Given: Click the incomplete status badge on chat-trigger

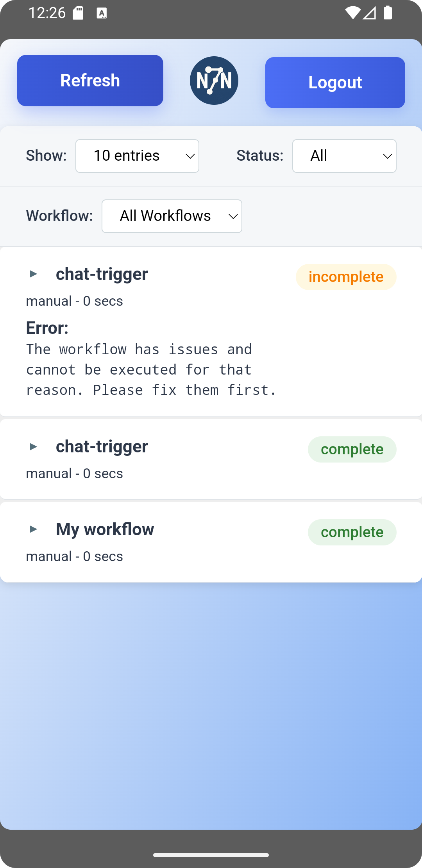Looking at the screenshot, I should click(x=346, y=277).
